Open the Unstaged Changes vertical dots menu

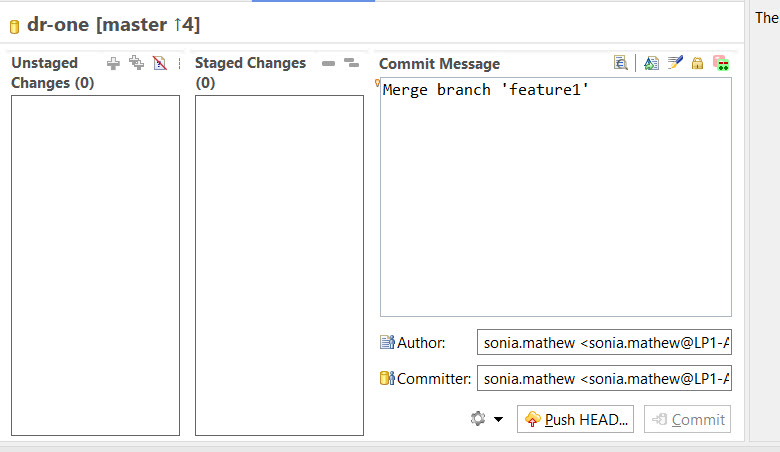(x=179, y=64)
